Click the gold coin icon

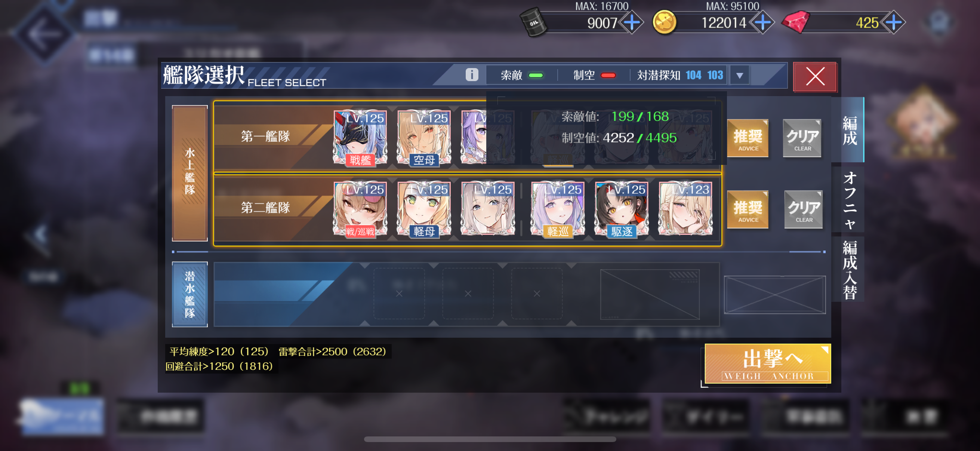tap(664, 22)
